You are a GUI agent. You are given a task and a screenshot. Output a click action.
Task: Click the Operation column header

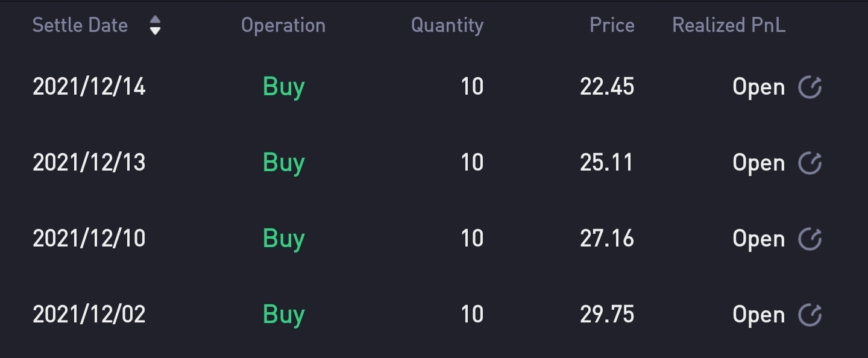pyautogui.click(x=283, y=25)
